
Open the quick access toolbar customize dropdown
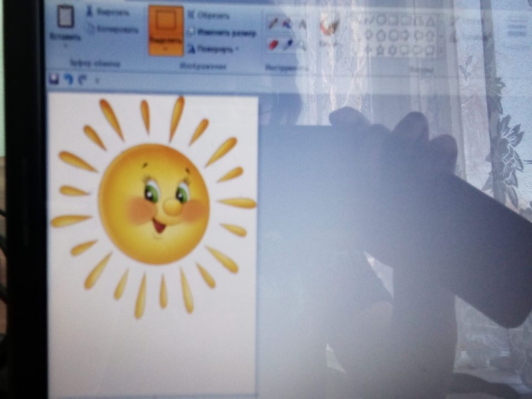[x=97, y=80]
